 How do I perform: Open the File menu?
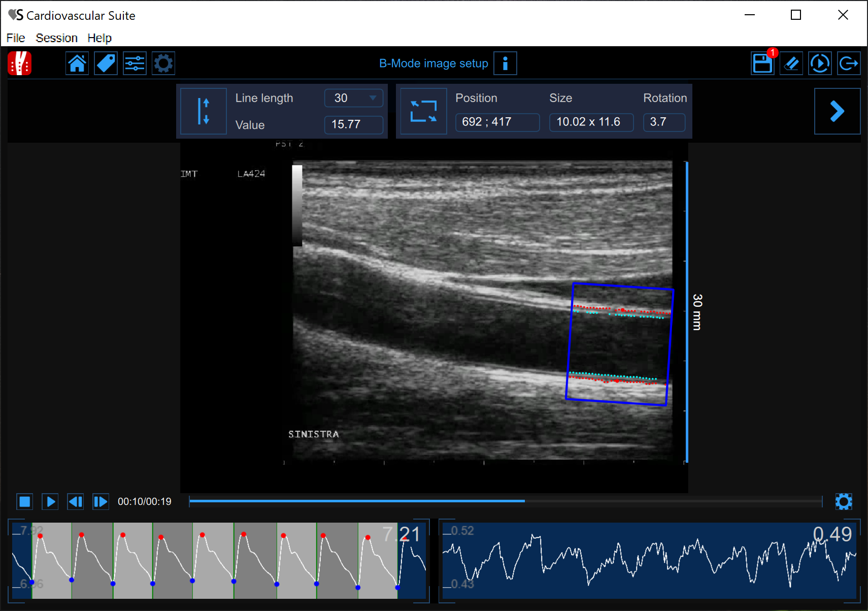[16, 38]
